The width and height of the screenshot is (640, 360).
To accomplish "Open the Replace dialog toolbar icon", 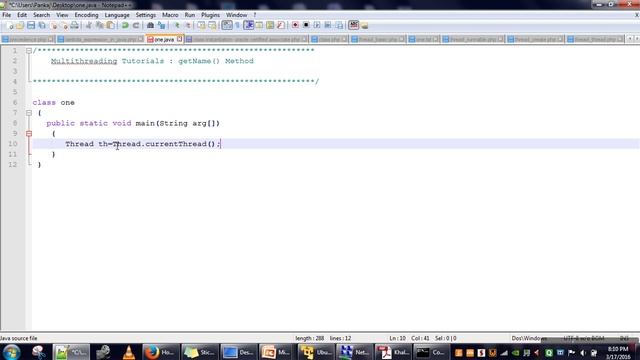I will [161, 25].
